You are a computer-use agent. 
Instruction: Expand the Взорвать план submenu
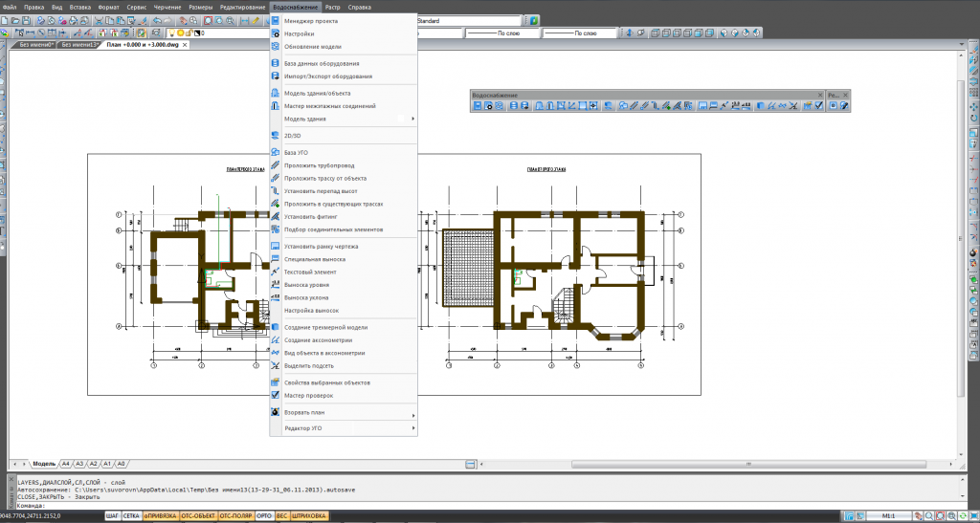pyautogui.click(x=344, y=412)
